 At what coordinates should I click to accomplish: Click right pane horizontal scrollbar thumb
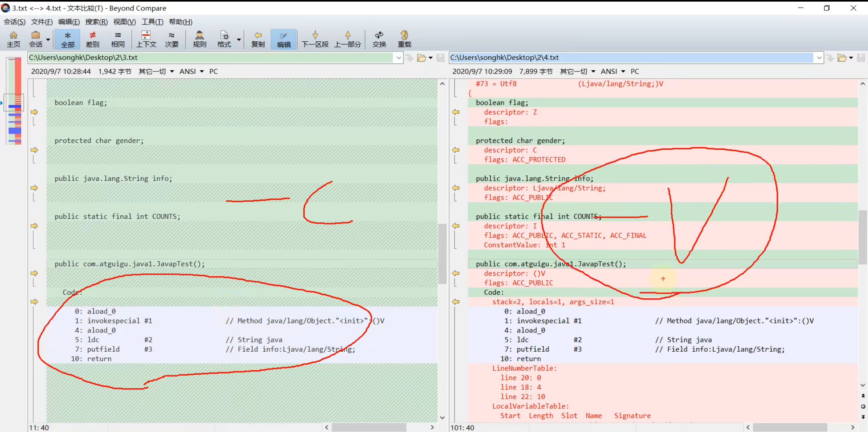coord(790,427)
